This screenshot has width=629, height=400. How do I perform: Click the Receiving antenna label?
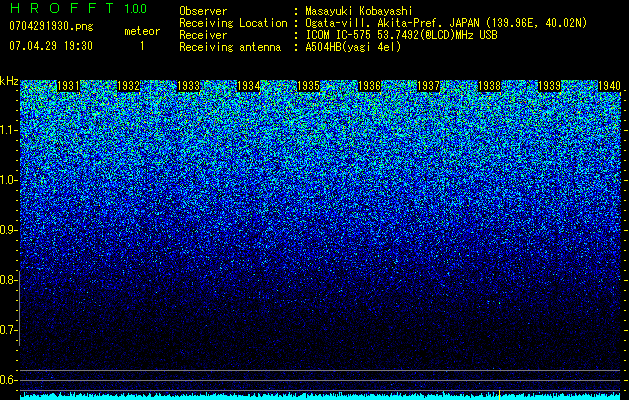tap(230, 47)
